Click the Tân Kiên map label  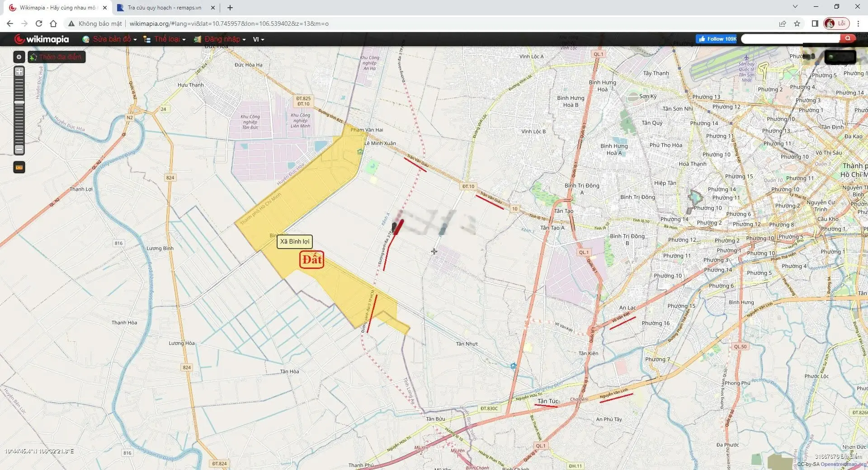click(588, 353)
